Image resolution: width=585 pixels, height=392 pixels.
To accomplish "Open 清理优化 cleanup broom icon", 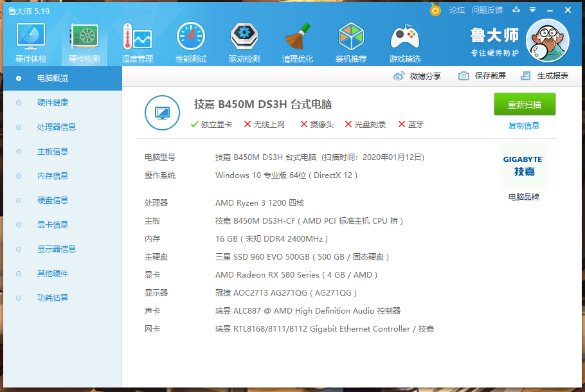I will tap(298, 42).
